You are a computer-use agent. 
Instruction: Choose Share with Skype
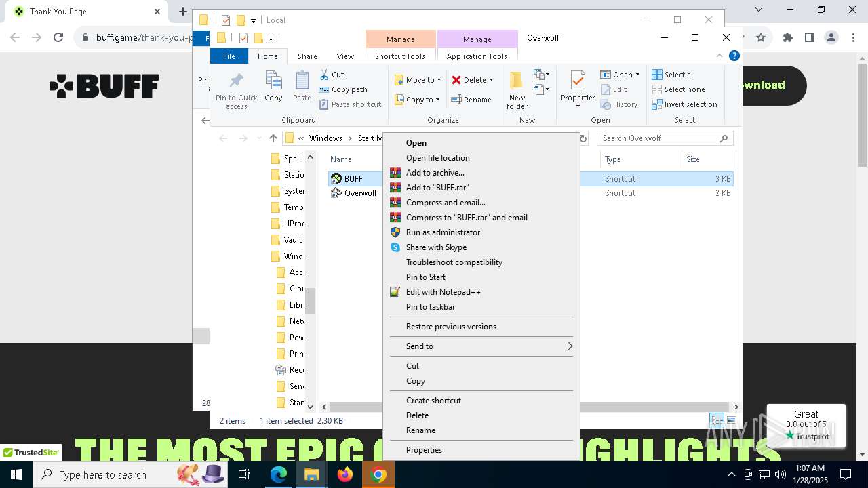(x=481, y=247)
